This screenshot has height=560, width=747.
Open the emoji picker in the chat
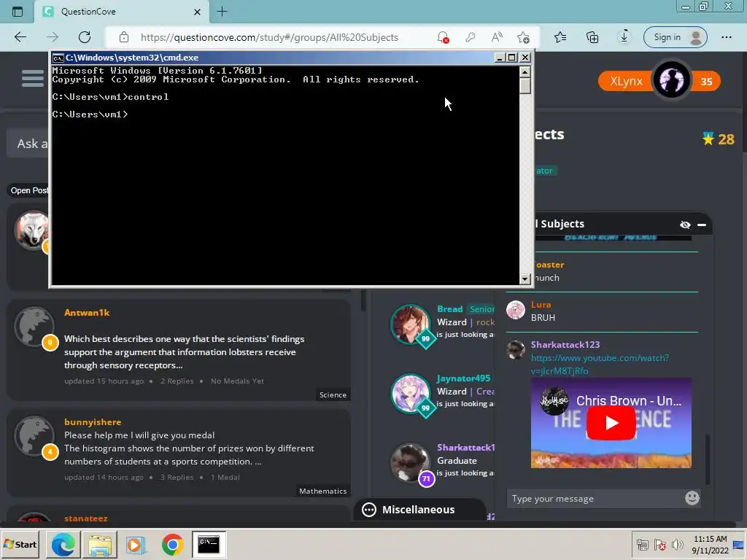pos(692,498)
